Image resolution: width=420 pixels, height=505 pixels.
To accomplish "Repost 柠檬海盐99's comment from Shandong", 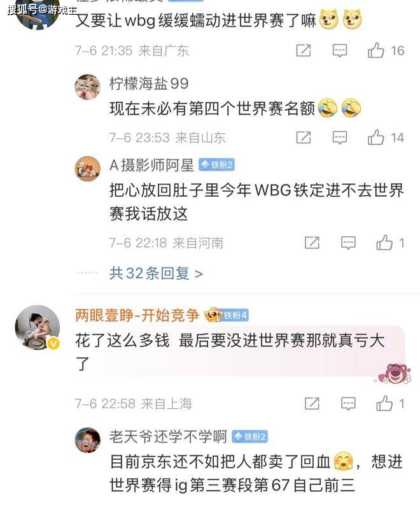I will click(x=303, y=138).
